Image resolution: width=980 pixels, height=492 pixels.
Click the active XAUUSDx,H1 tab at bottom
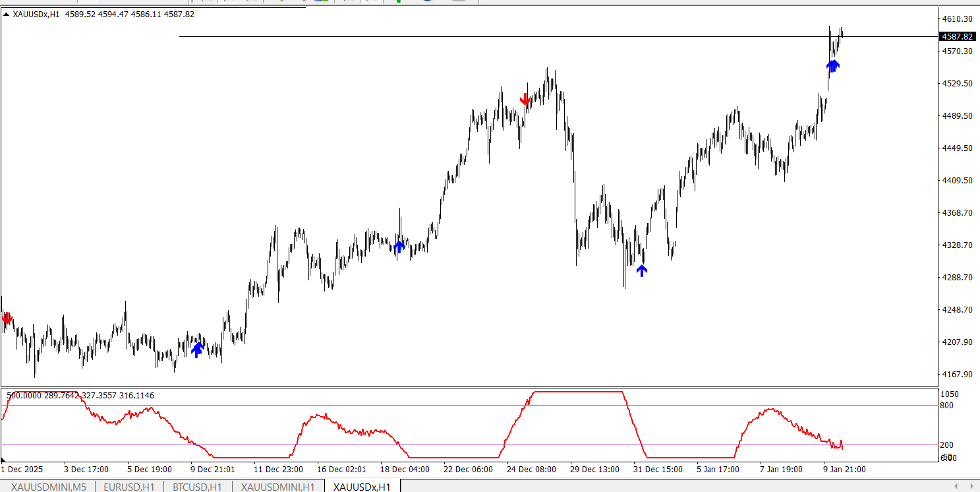(x=362, y=487)
